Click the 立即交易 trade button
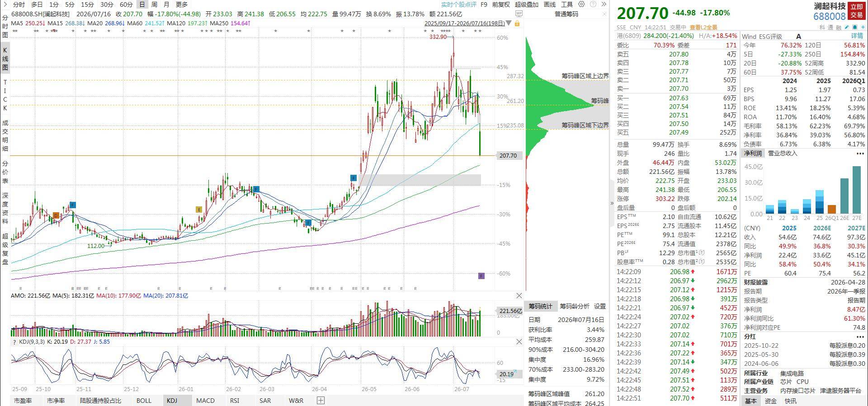 pyautogui.click(x=856, y=11)
